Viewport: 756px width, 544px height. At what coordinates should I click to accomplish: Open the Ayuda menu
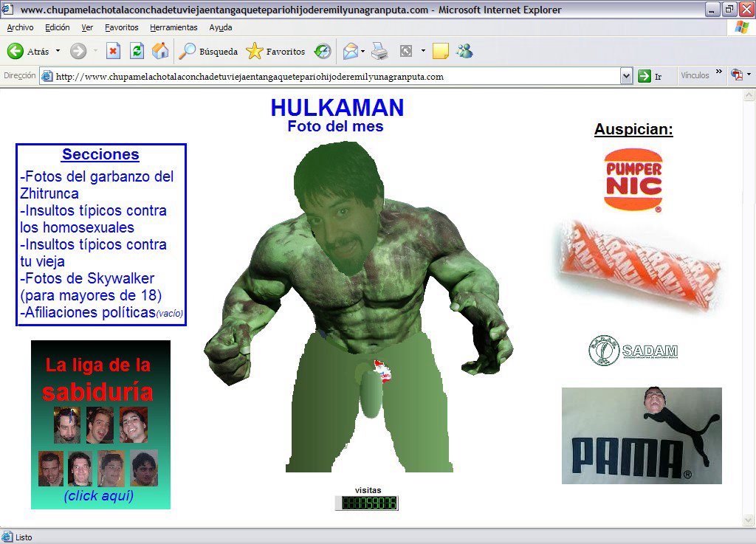pyautogui.click(x=220, y=27)
